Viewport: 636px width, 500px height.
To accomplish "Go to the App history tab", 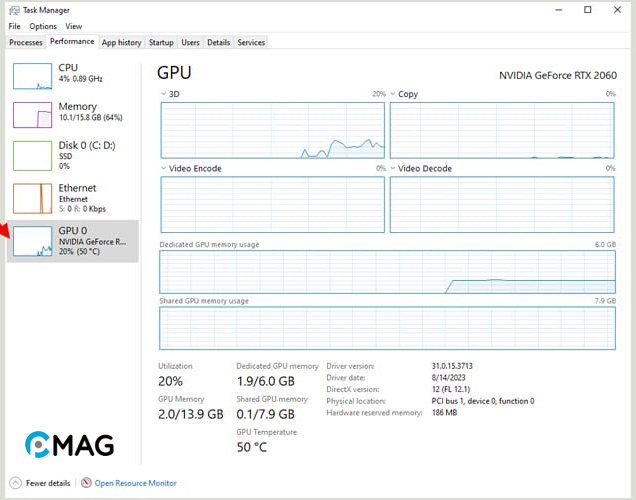I will [121, 42].
